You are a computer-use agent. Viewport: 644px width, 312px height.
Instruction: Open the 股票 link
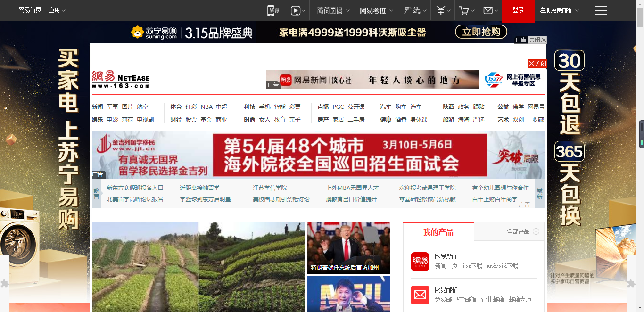191,120
